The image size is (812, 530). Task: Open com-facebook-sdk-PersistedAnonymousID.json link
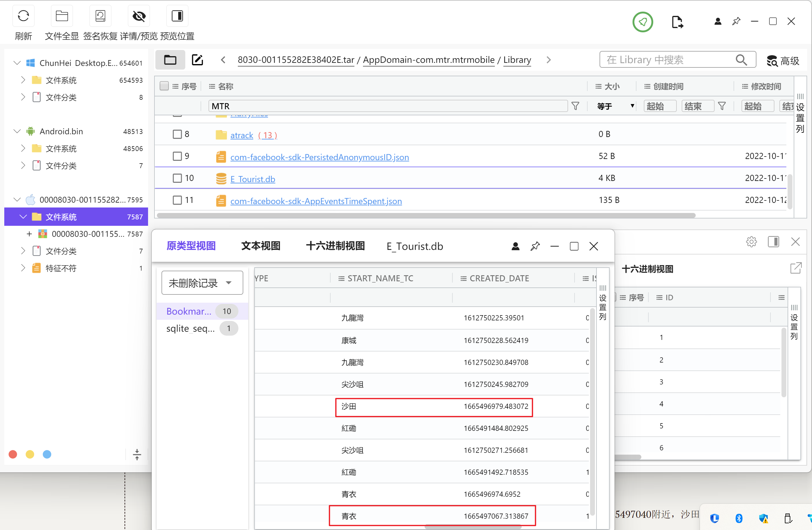pyautogui.click(x=319, y=157)
